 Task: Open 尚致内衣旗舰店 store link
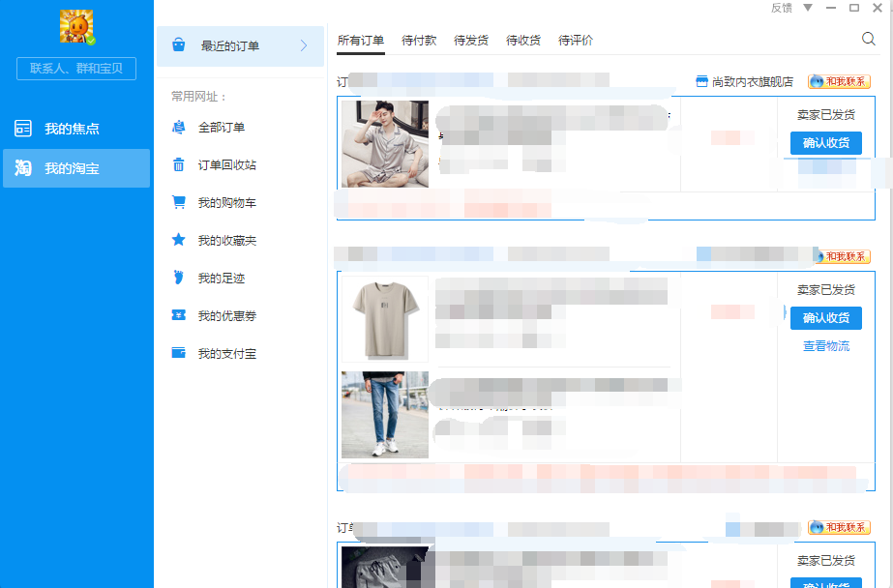[753, 82]
